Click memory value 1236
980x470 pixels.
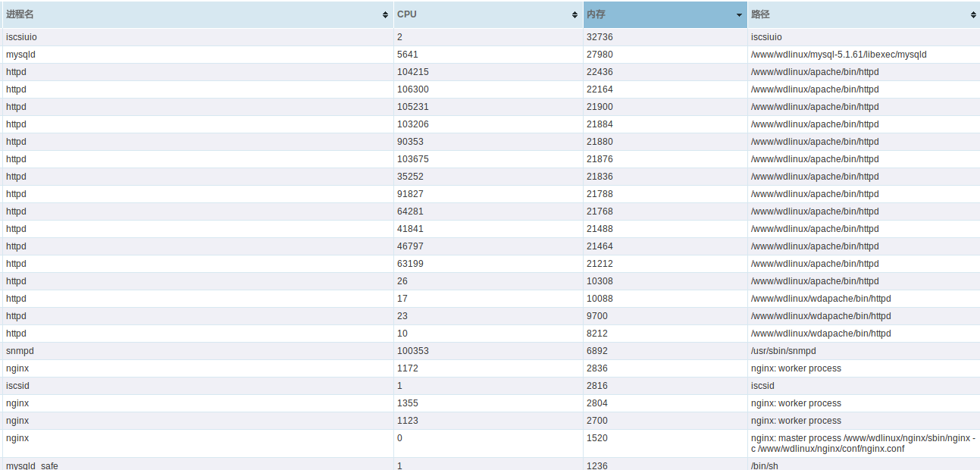tap(597, 465)
